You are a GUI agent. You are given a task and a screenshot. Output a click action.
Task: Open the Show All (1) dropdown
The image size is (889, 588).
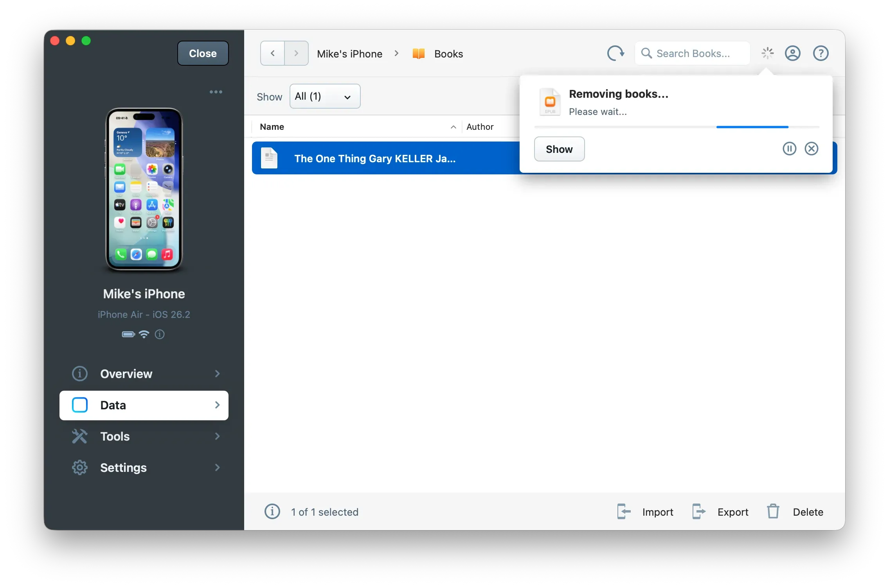pyautogui.click(x=325, y=96)
